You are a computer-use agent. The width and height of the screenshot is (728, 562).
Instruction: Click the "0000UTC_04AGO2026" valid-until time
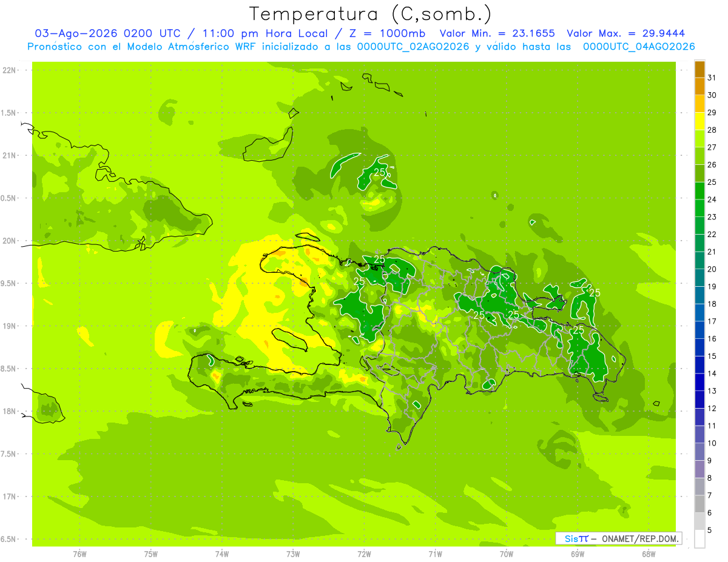coord(639,47)
